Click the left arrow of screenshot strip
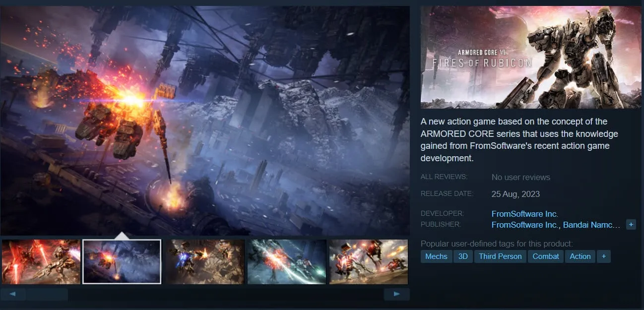Screen dimensions: 644x310 click(x=13, y=294)
